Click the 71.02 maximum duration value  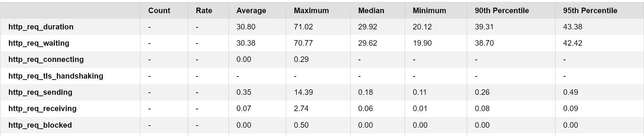303,27
